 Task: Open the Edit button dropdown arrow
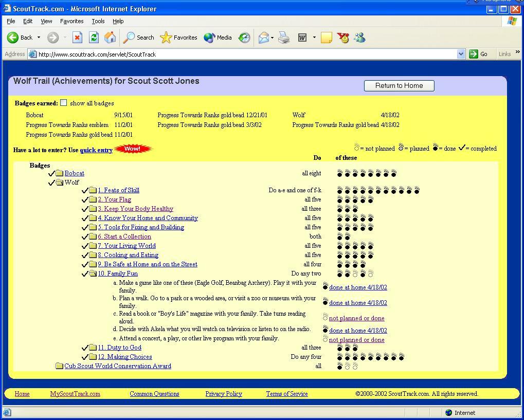coord(314,38)
